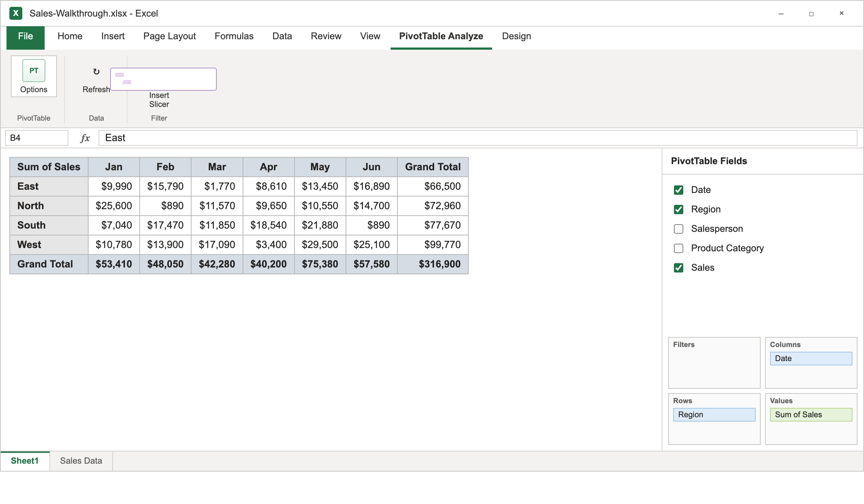
Task: Open the Formulas ribbon tab
Action: (234, 36)
